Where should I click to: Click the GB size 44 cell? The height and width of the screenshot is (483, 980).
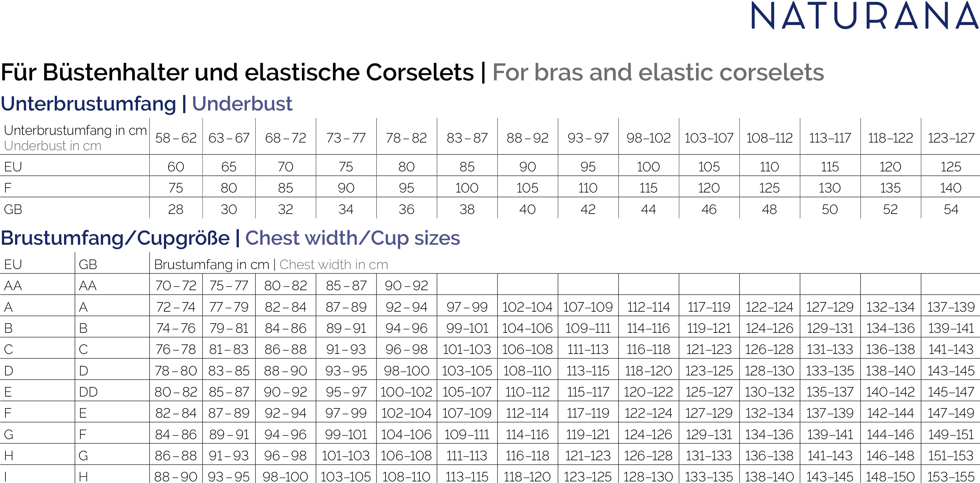pyautogui.click(x=648, y=209)
